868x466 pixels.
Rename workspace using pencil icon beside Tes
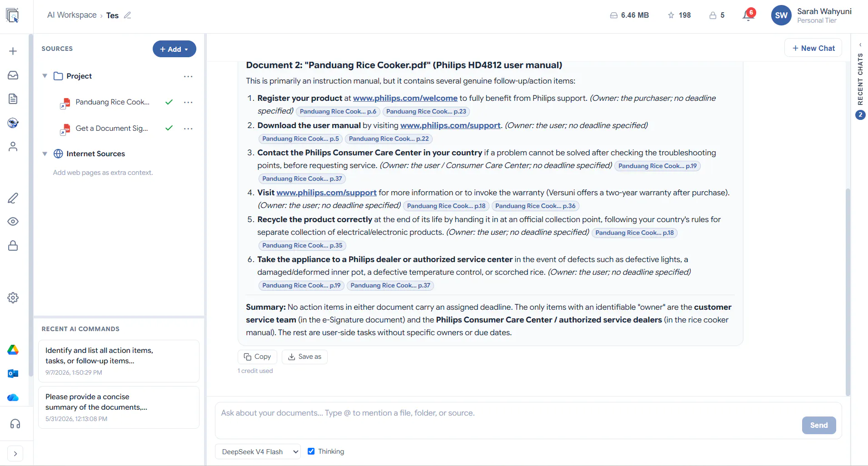pos(127,15)
